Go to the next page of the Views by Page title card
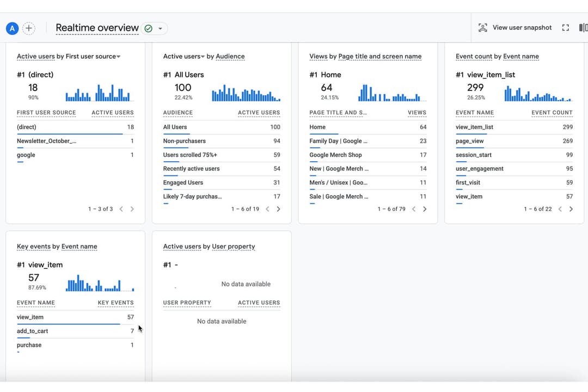Image resolution: width=588 pixels, height=392 pixels. [425, 209]
